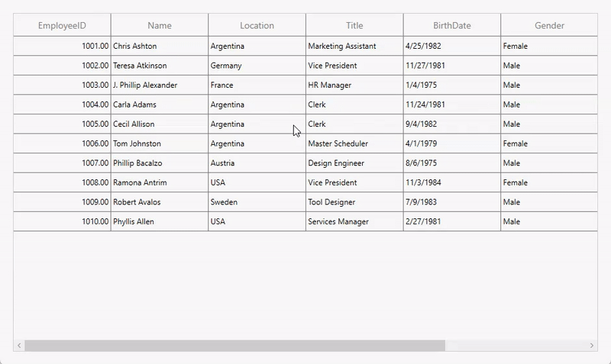The image size is (611, 364).
Task: Click the Title column header
Action: tap(354, 25)
